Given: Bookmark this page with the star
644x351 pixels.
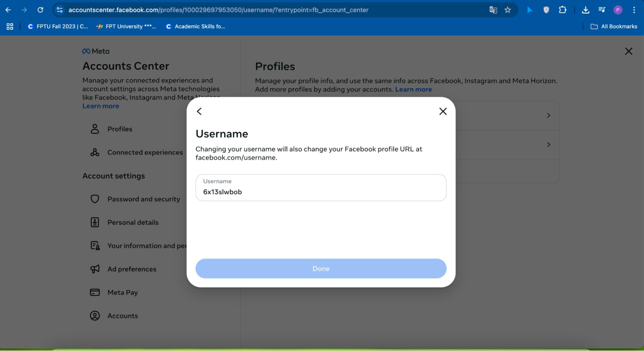Looking at the screenshot, I should click(508, 10).
